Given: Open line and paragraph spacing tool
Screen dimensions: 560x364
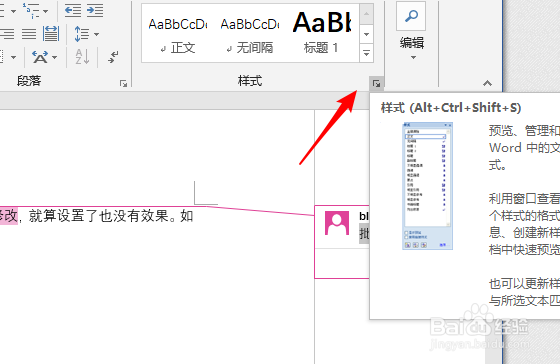Looking at the screenshot, I should coord(81,34).
